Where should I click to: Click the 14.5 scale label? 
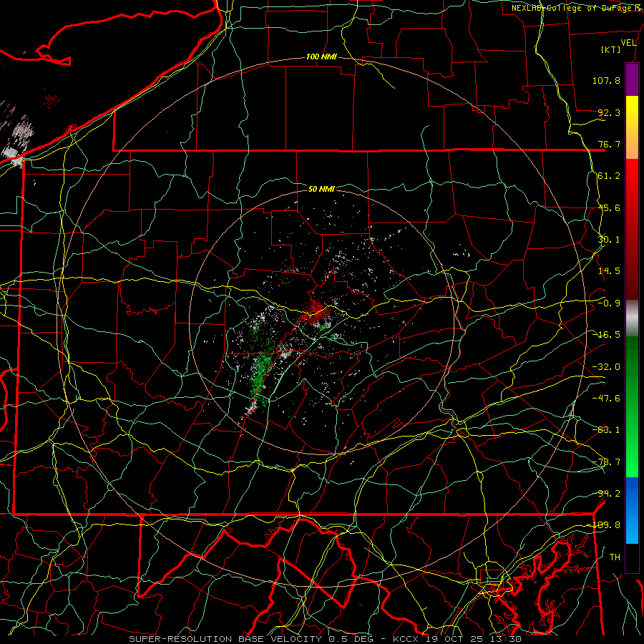tap(609, 271)
